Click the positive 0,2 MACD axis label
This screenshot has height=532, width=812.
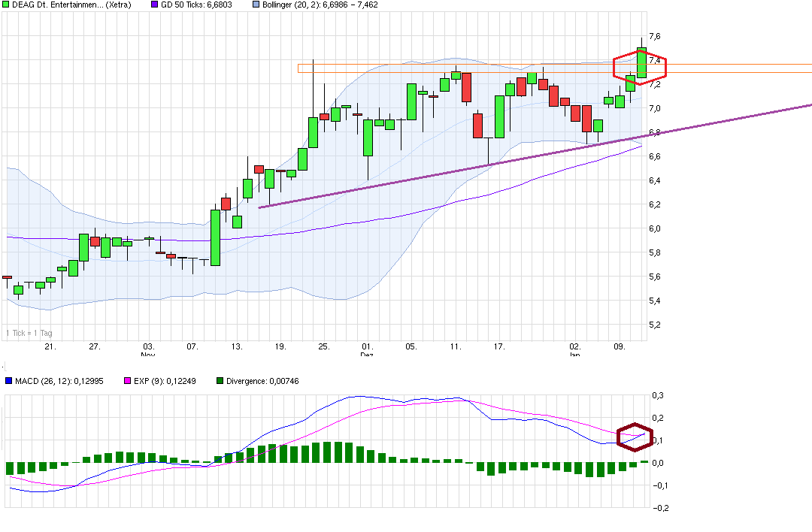[x=658, y=418]
